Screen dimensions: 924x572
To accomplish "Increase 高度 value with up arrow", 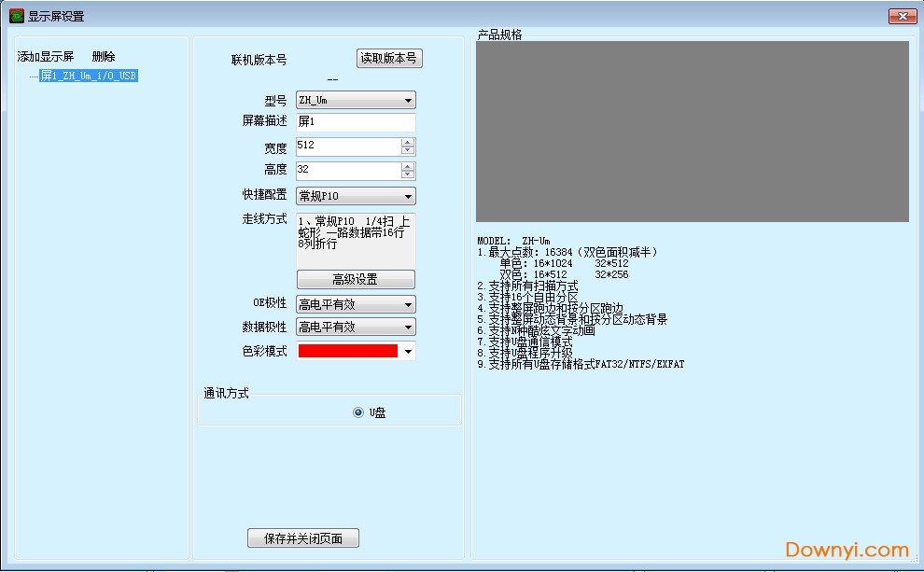I will 407,166.
